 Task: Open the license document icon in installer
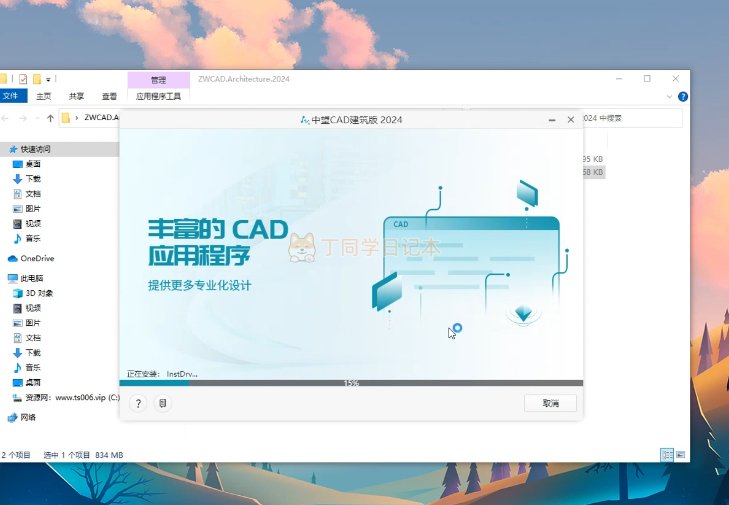click(162, 403)
